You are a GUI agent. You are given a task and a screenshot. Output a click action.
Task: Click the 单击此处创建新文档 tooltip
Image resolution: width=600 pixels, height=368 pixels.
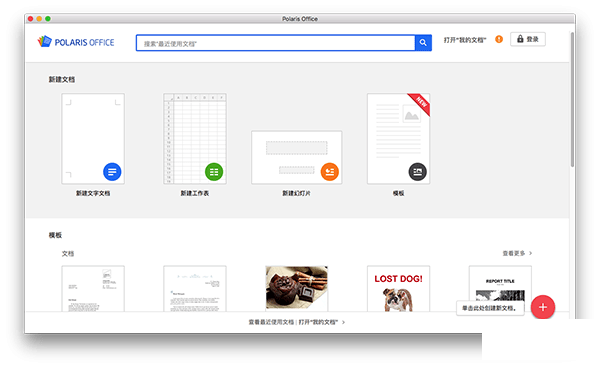coord(490,308)
